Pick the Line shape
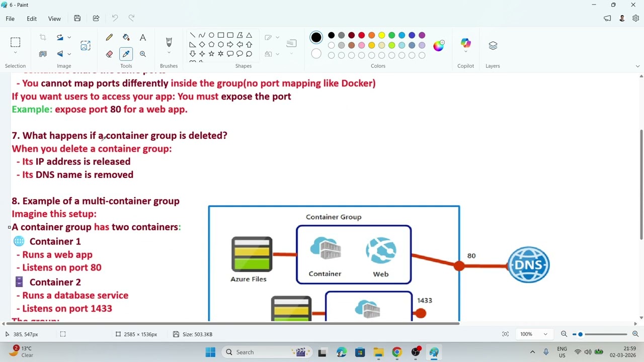Screen dimensions: 644x362 coord(192,35)
